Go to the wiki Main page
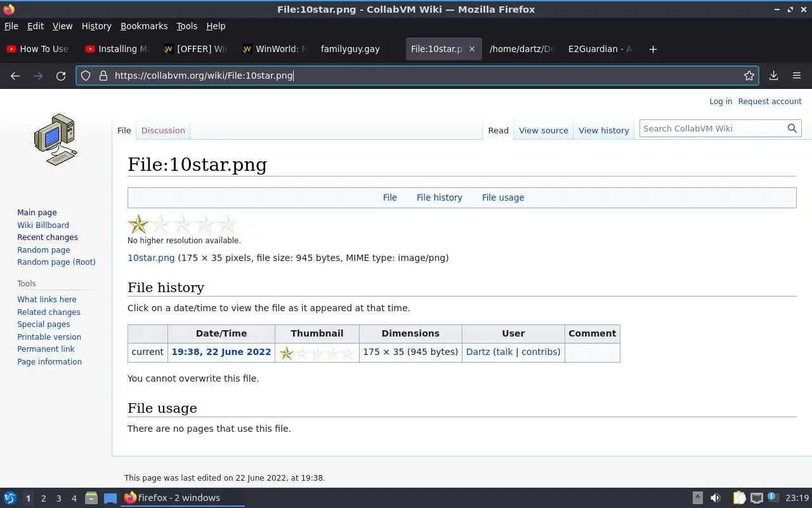The height and width of the screenshot is (508, 812). pos(37,213)
